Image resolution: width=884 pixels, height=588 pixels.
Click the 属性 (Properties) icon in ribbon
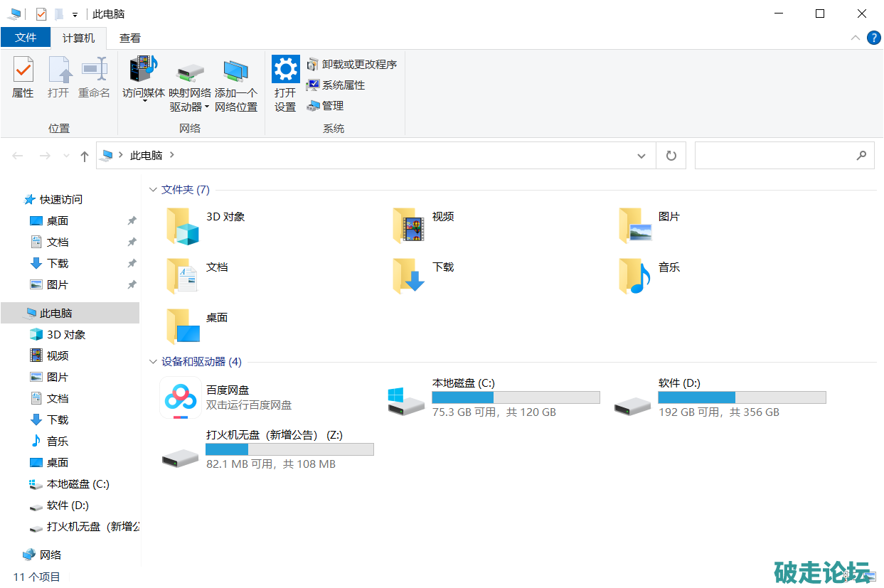click(x=23, y=70)
